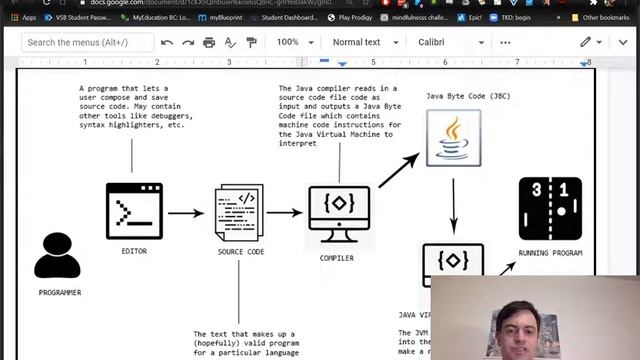Image resolution: width=640 pixels, height=360 pixels.
Task: Select the Compiler monitor image
Action: pos(339,215)
